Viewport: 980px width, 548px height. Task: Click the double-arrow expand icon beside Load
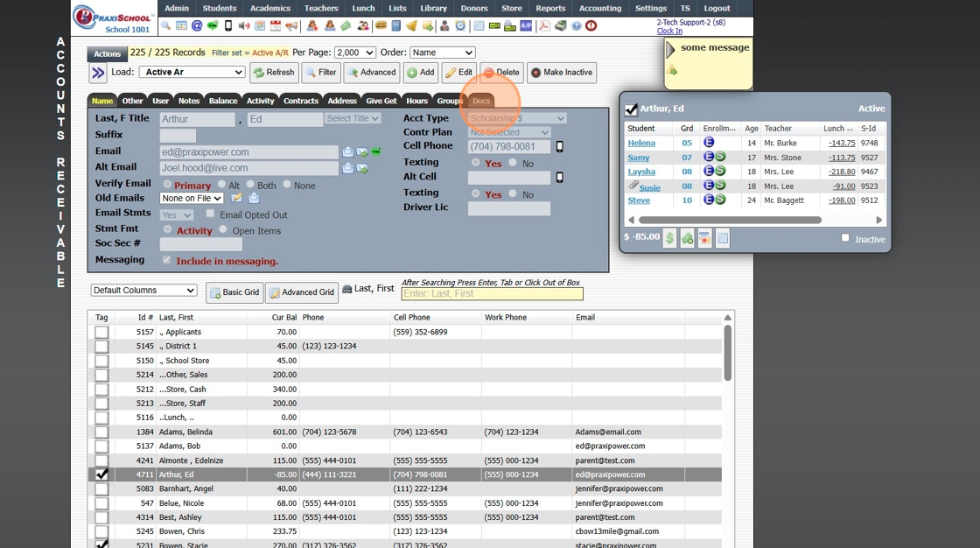(98, 73)
